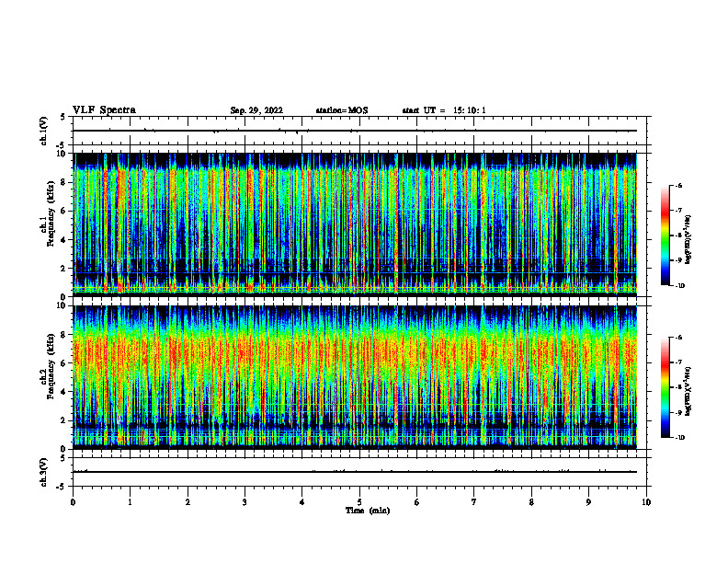Click time axis tick label "8"
Viewport: 728px width, 563px height.
(531, 502)
